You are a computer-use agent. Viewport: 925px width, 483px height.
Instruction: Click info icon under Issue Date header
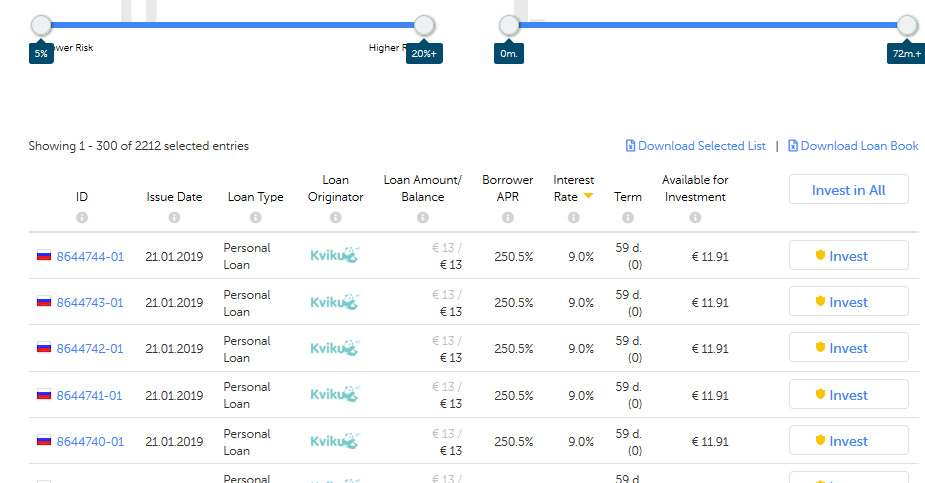[x=174, y=217]
